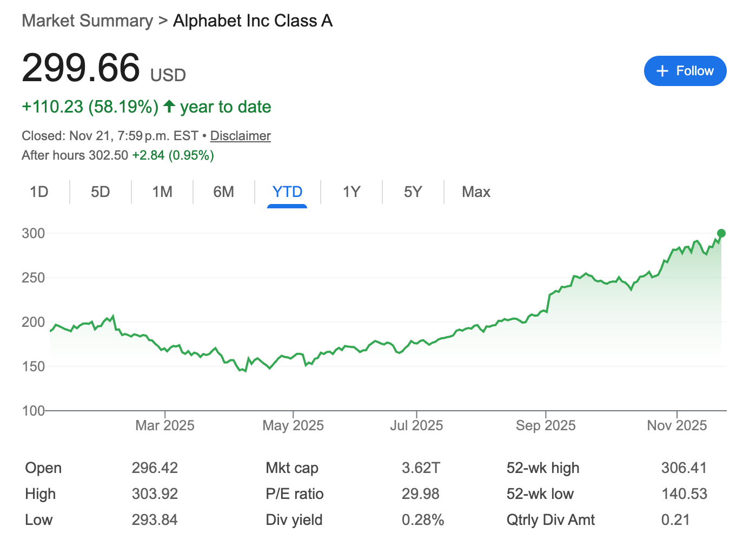Click the Nov 2025 axis label
This screenshot has height=539, width=756.
coord(677,425)
